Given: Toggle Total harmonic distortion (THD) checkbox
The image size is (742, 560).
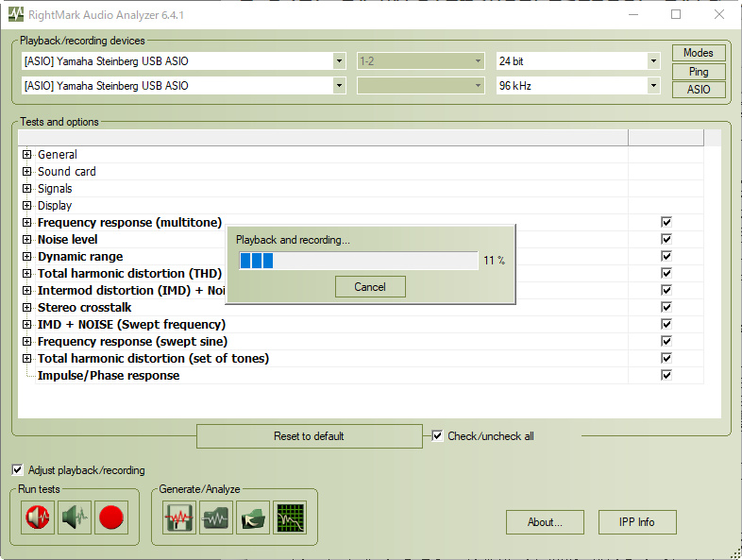Looking at the screenshot, I should (666, 273).
